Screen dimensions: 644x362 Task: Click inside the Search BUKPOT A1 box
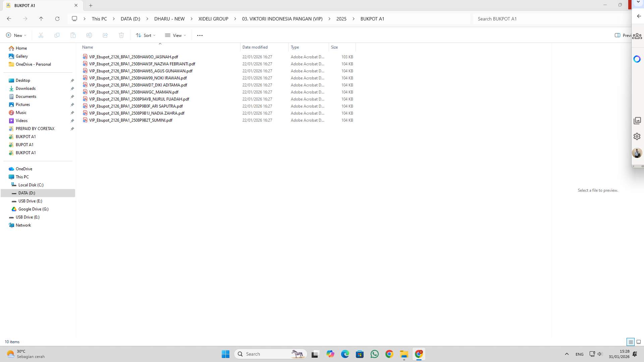pyautogui.click(x=537, y=19)
